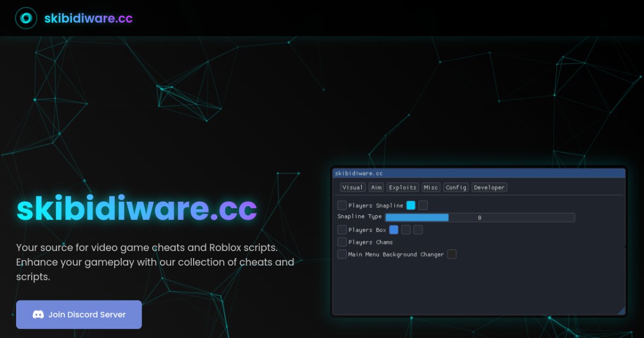Enable the Players Chams checkbox
This screenshot has width=644, height=338.
pyautogui.click(x=342, y=242)
